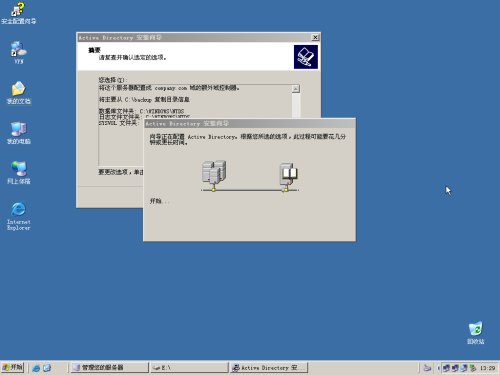Click the C:\backup replication summary line

[144, 99]
